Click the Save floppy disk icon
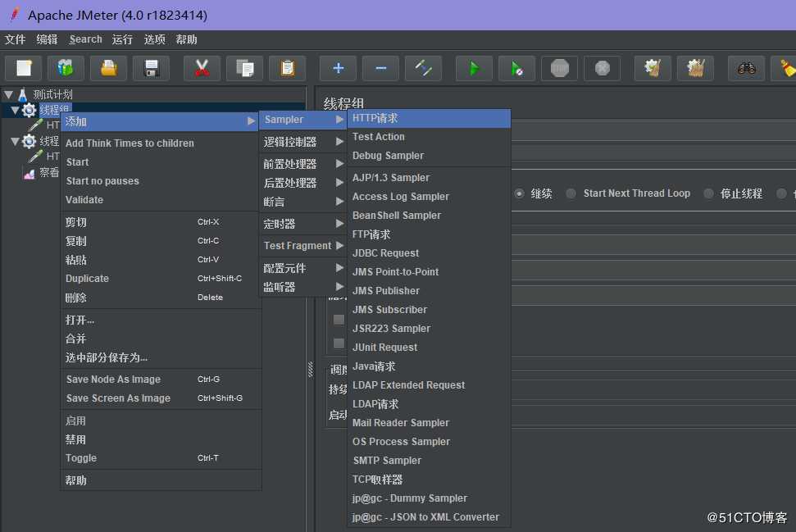Screen dimensions: 796x532 [152, 68]
